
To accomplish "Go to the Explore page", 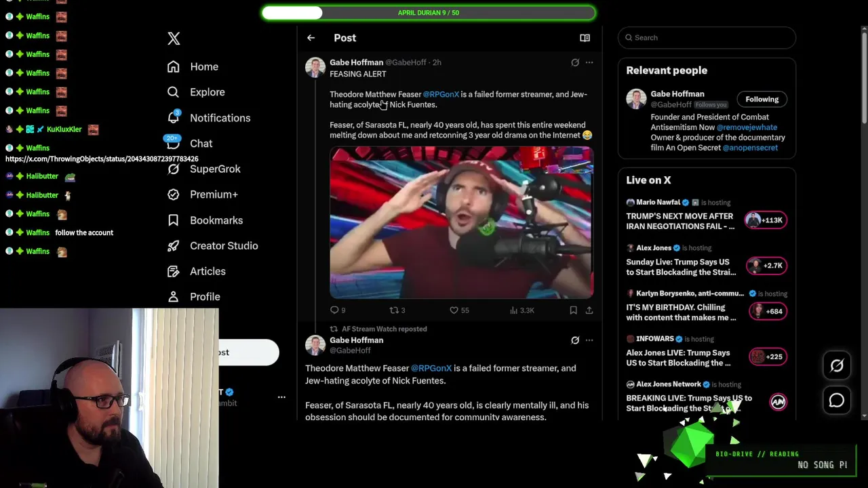I will pos(207,92).
